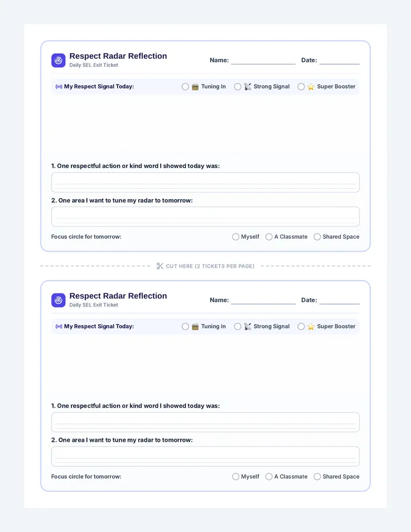Click the Date field on the bottom ticket
The height and width of the screenshot is (532, 411).
340,300
